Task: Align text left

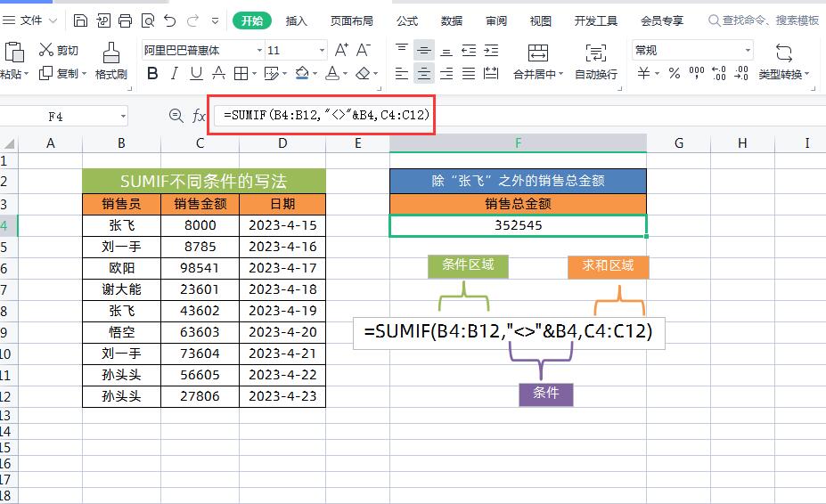Action: 402,73
